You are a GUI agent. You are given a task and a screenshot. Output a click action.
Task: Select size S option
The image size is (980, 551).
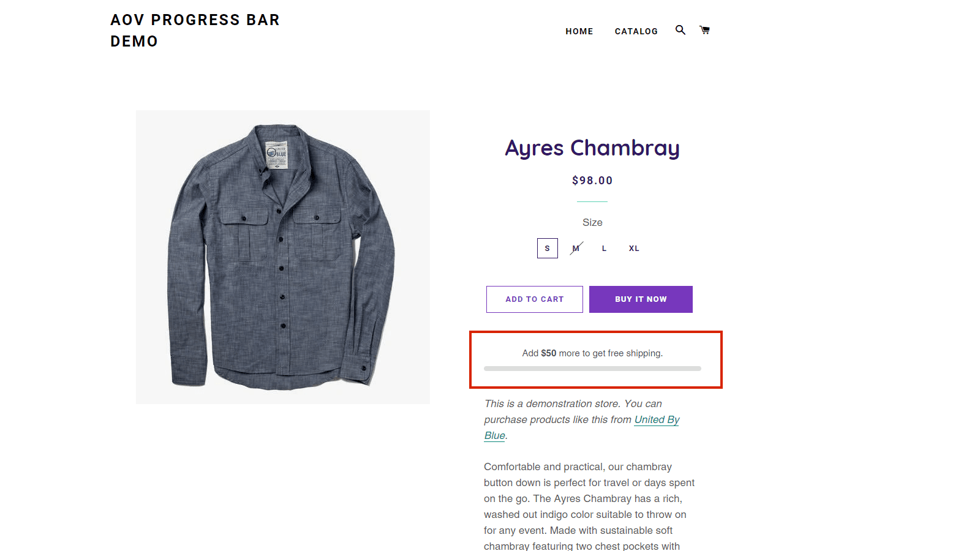[547, 249]
